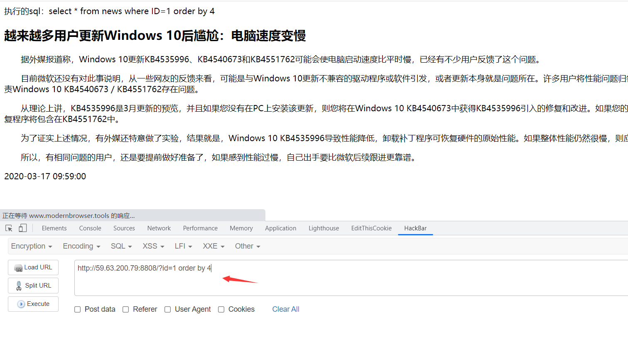Toggle the device toolbar icon
This screenshot has height=364, width=628.
coord(23,228)
